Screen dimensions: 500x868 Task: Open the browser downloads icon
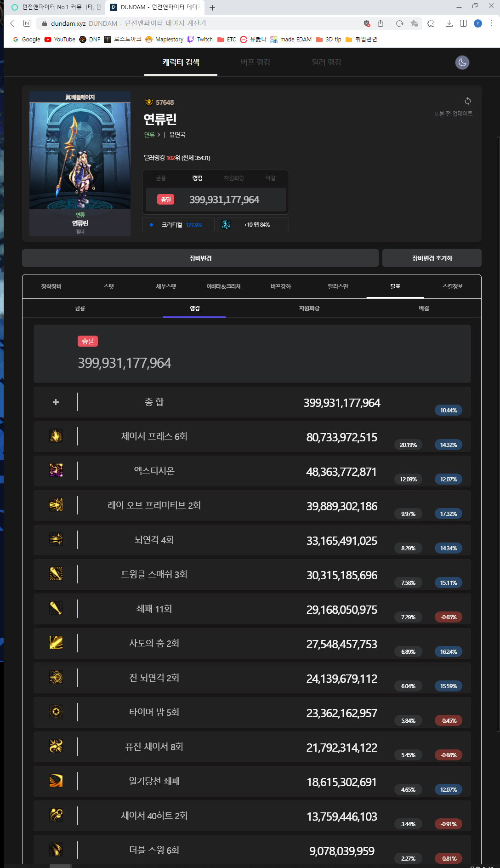[449, 23]
